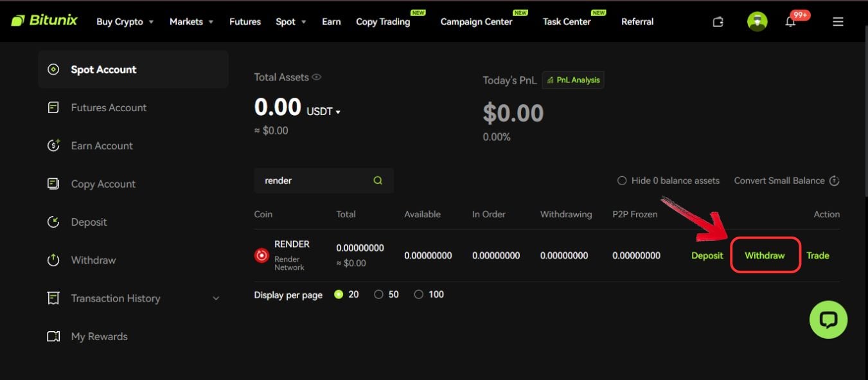868x380 pixels.
Task: Click Deposit in the RENDER row
Action: pos(707,255)
